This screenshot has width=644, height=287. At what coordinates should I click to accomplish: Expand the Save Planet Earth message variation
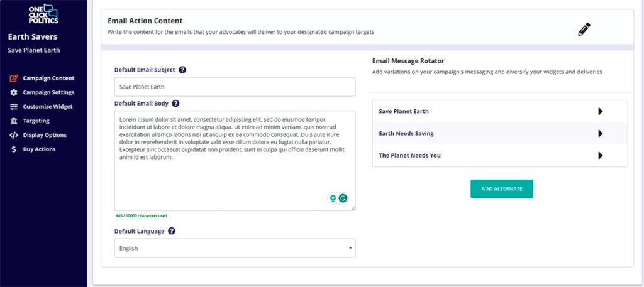[600, 111]
